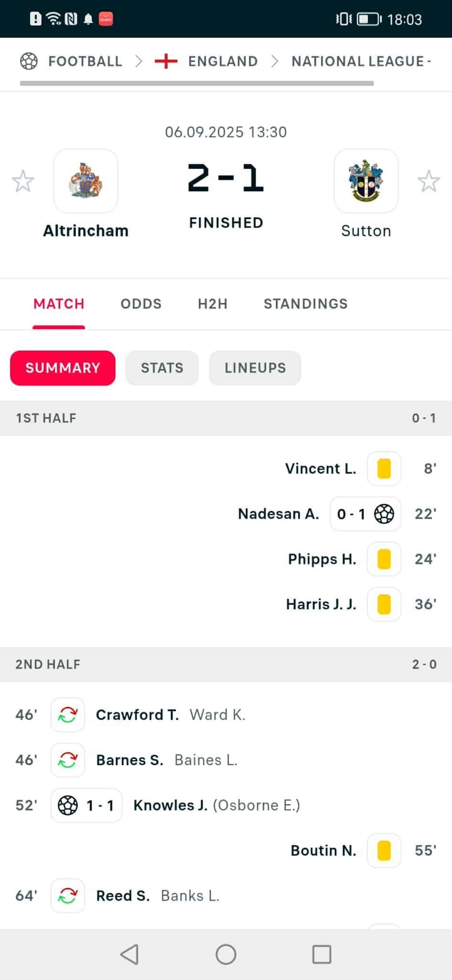Viewport: 452px width, 980px height.
Task: Open the LINEUPS section
Action: [255, 368]
